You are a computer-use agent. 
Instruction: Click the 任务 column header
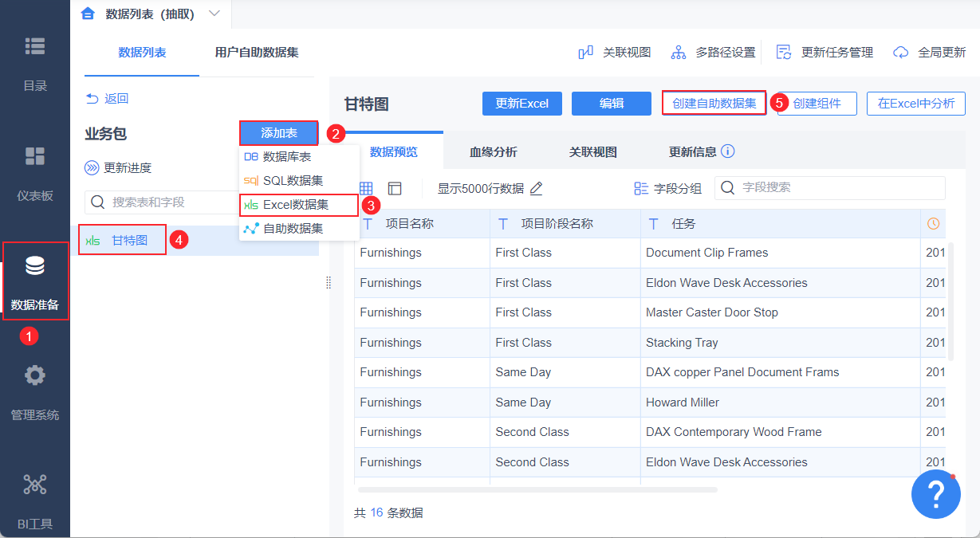780,224
